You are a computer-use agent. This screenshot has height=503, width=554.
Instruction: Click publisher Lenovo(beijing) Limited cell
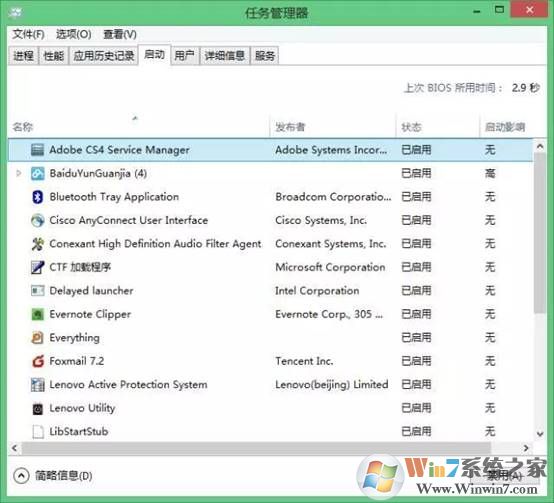(x=332, y=385)
